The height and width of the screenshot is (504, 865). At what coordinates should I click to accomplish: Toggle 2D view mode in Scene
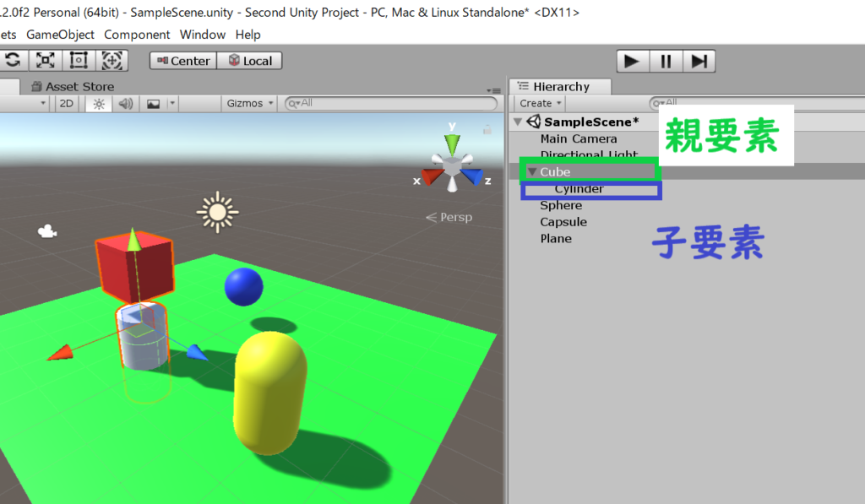pos(66,104)
